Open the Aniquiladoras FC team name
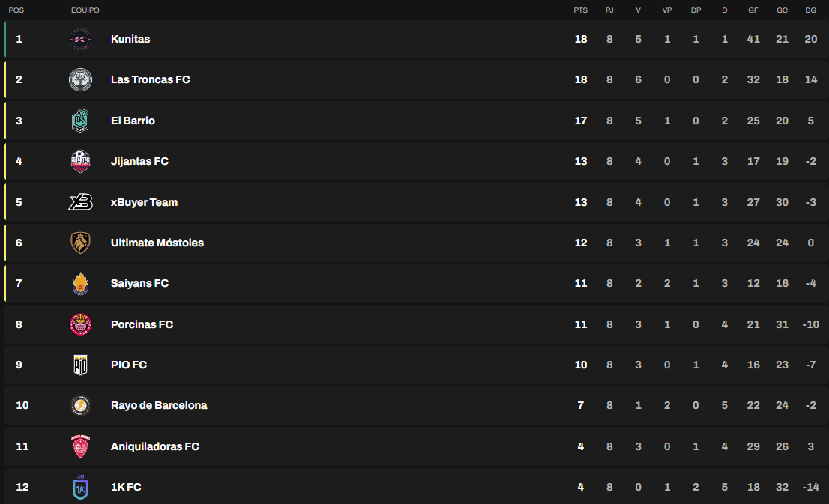The width and height of the screenshot is (829, 504). 155,446
